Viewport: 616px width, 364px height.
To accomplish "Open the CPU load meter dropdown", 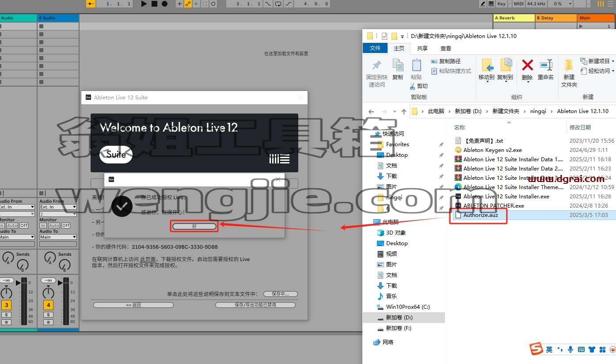I will [x=570, y=4].
